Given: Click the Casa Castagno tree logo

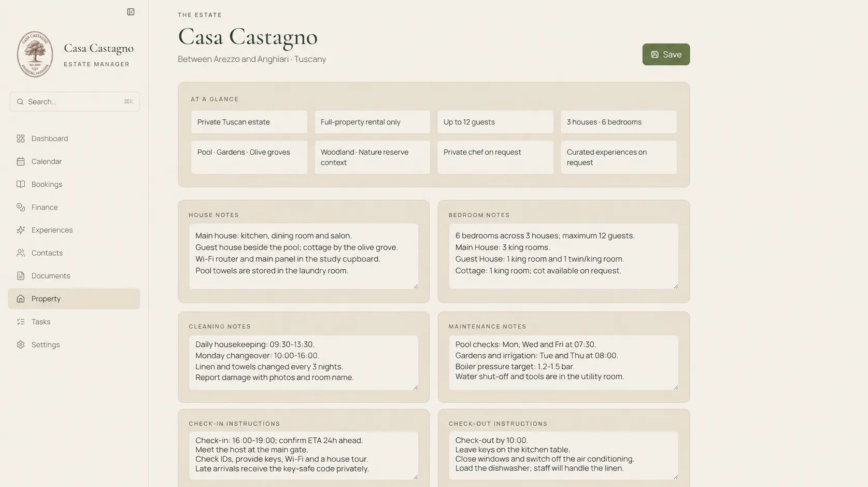Looking at the screenshot, I should (x=35, y=54).
